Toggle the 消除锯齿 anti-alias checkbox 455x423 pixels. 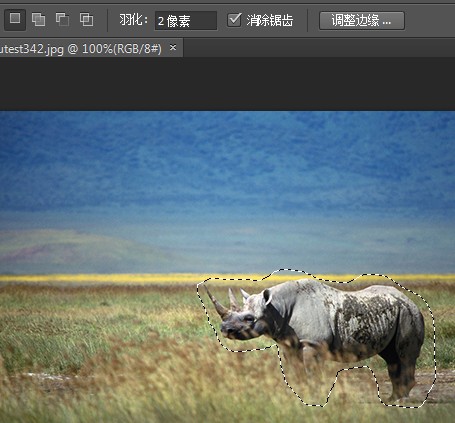point(234,20)
